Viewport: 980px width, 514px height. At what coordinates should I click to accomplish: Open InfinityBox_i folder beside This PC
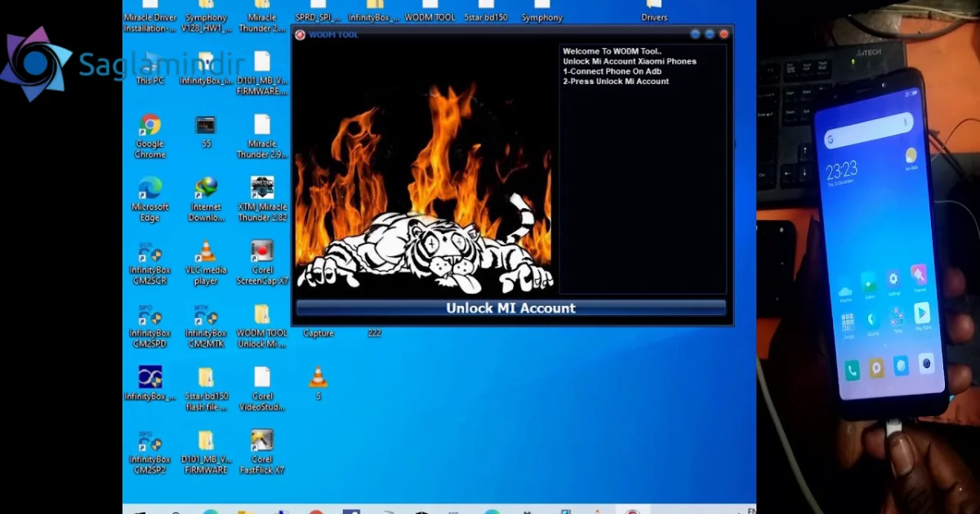[206, 69]
